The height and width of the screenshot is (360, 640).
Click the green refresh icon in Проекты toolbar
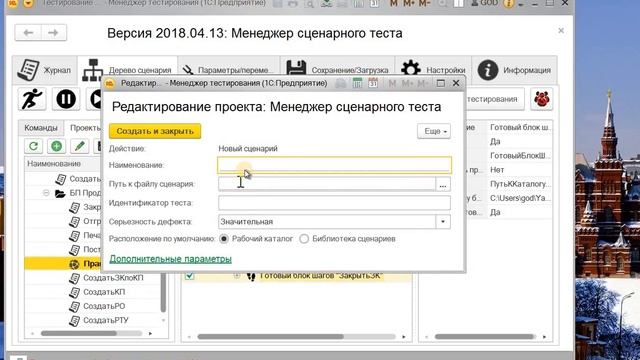33,146
